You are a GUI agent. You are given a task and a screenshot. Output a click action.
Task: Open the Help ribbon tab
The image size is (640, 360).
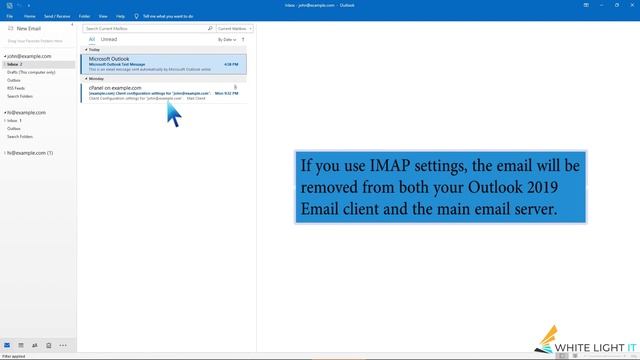(120, 16)
